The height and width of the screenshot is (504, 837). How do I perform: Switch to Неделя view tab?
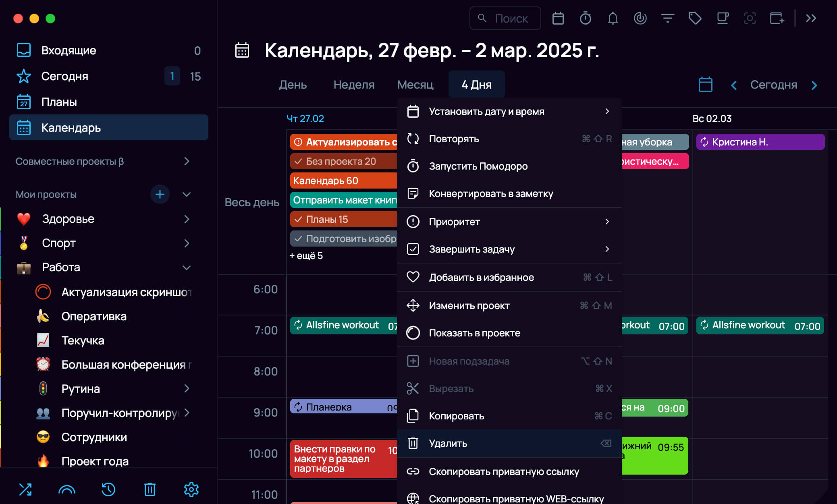pos(354,85)
